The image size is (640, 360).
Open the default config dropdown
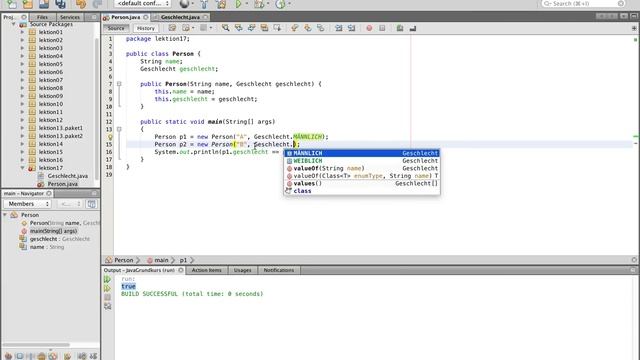click(x=142, y=4)
